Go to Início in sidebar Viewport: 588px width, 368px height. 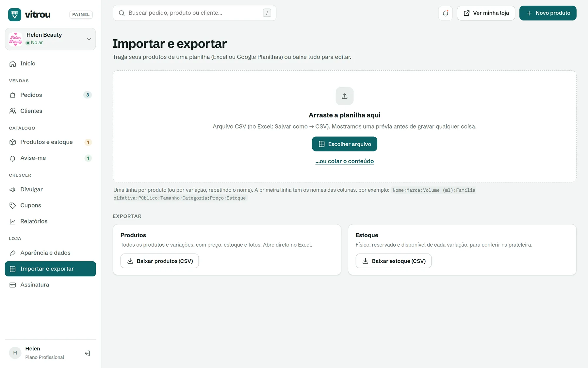(x=50, y=63)
